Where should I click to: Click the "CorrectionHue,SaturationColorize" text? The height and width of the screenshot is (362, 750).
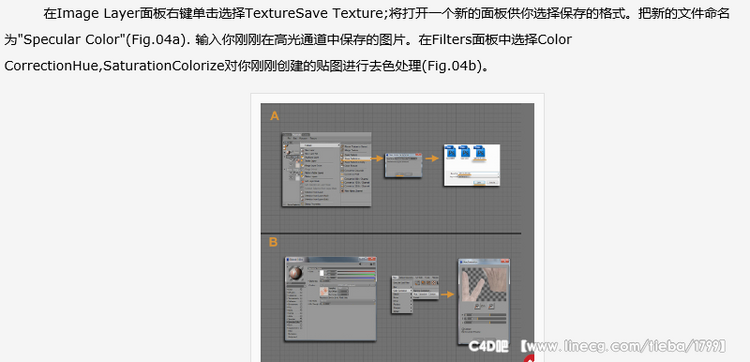[114, 66]
